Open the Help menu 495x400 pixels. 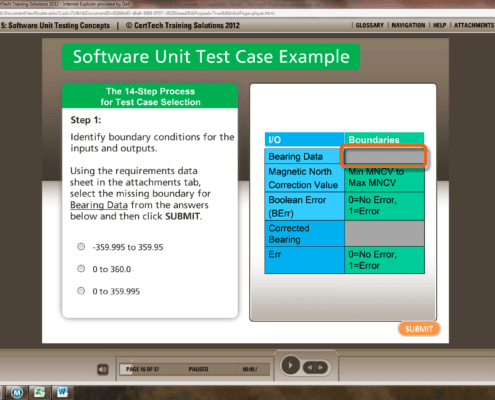(x=439, y=25)
